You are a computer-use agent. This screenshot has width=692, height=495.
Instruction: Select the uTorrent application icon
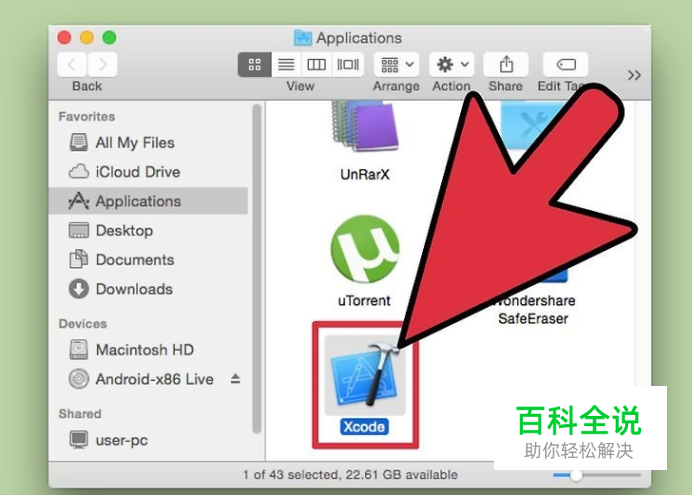pos(365,249)
